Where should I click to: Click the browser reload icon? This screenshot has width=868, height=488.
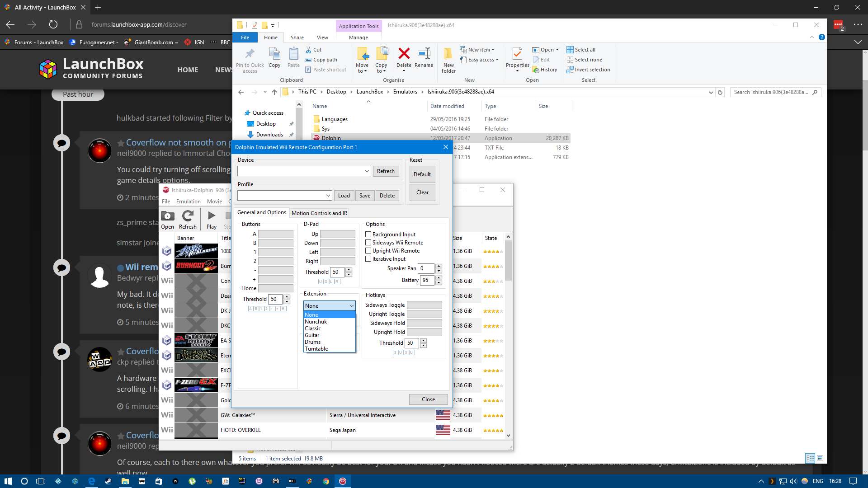click(53, 24)
